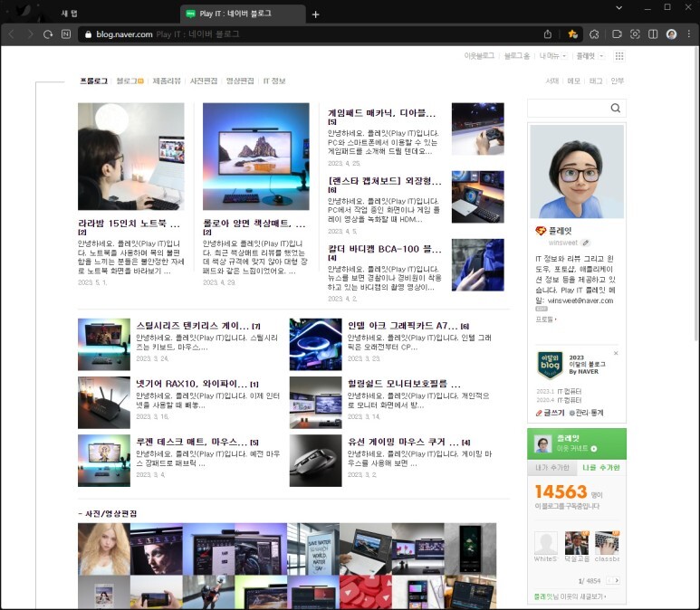Image resolution: width=700 pixels, height=610 pixels.
Task: Reload the page with the refresh icon
Action: coord(48,34)
